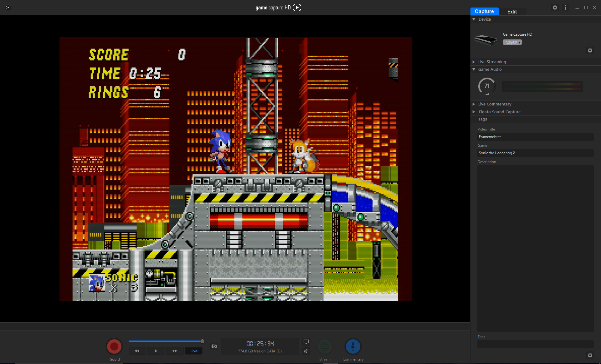Take a screenshot with the camera icon
This screenshot has width=601, height=364.
[214, 346]
